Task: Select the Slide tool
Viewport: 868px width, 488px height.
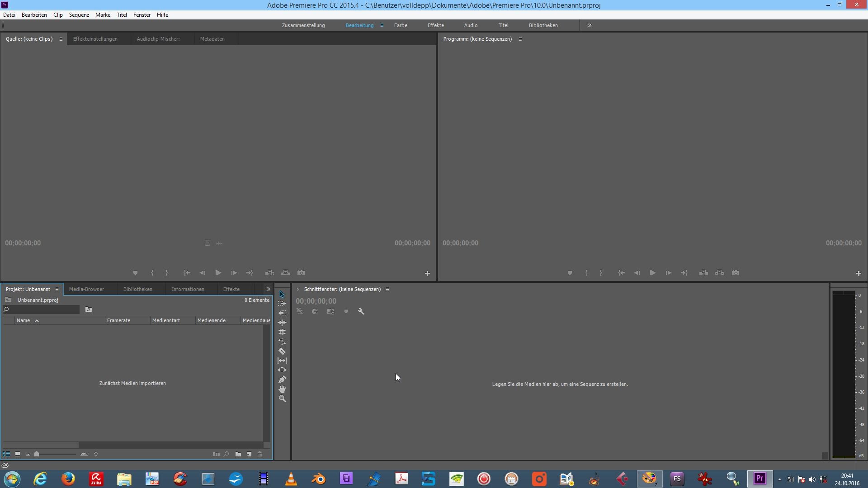Action: click(282, 370)
